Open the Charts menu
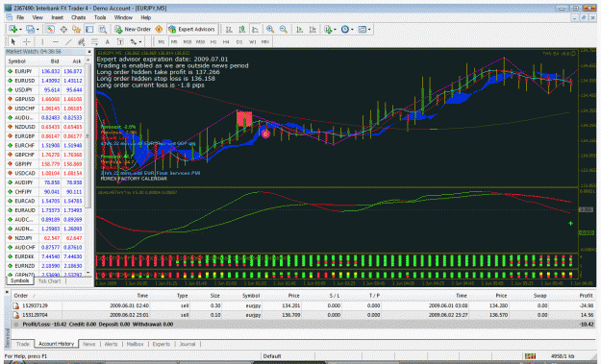The height and width of the screenshot is (364, 601). (78, 17)
